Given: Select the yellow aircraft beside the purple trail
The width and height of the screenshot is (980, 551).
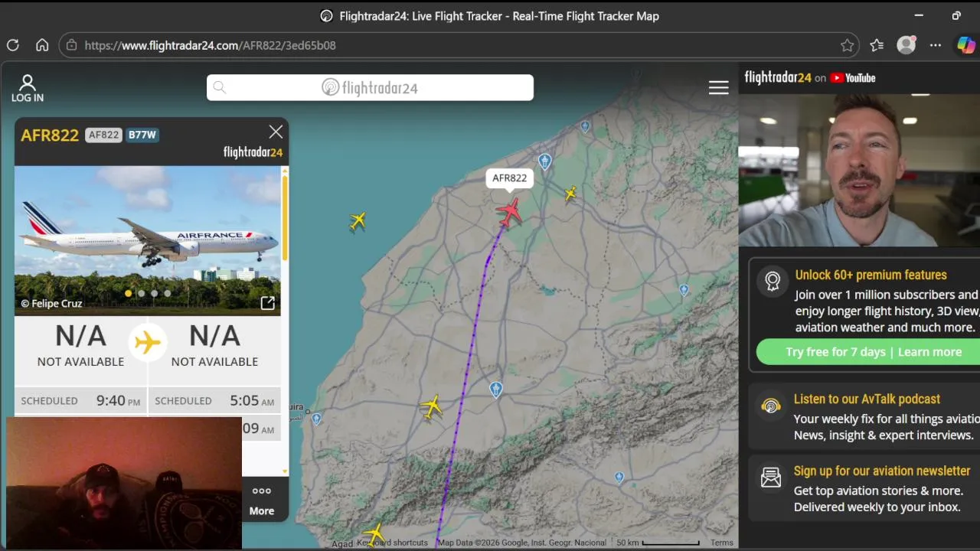Looking at the screenshot, I should click(432, 407).
